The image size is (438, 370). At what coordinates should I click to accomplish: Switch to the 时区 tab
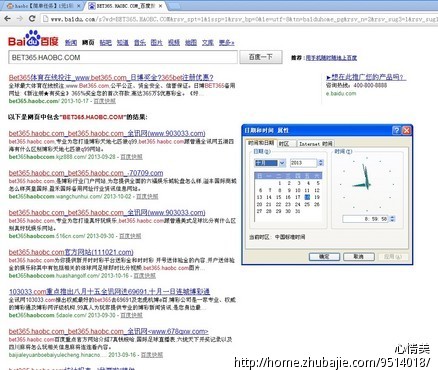pyautogui.click(x=284, y=144)
